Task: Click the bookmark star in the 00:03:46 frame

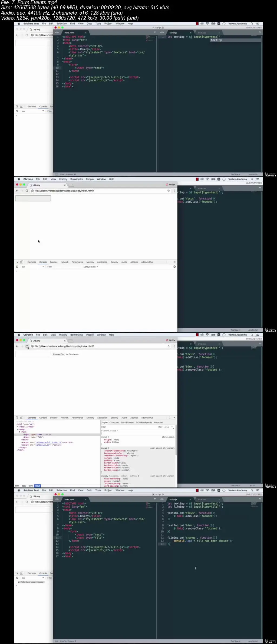Action: 169,191
